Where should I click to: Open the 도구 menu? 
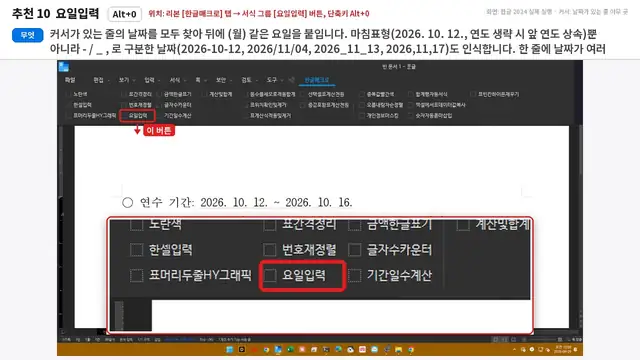pyautogui.click(x=271, y=80)
